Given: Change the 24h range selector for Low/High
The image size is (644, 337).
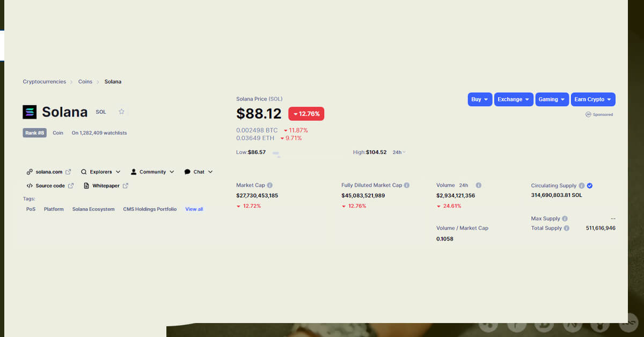Looking at the screenshot, I should coord(399,152).
